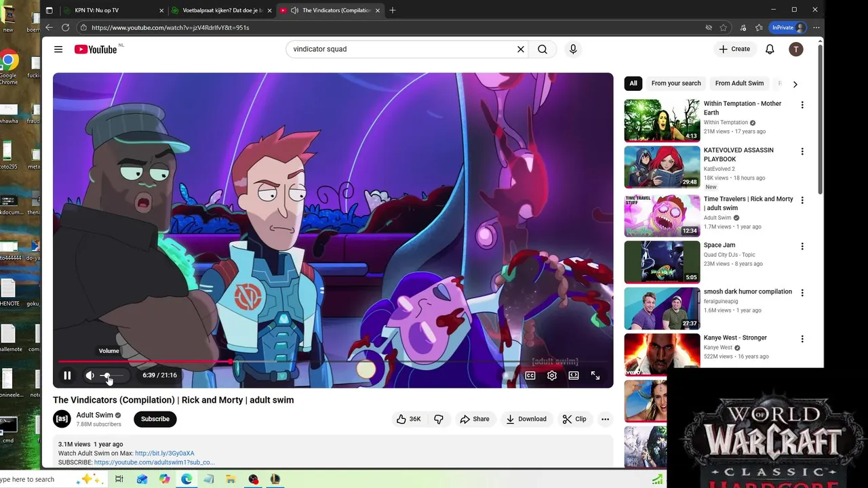Open Google Chrome desktop shortcut
868x488 pixels.
coord(8,68)
